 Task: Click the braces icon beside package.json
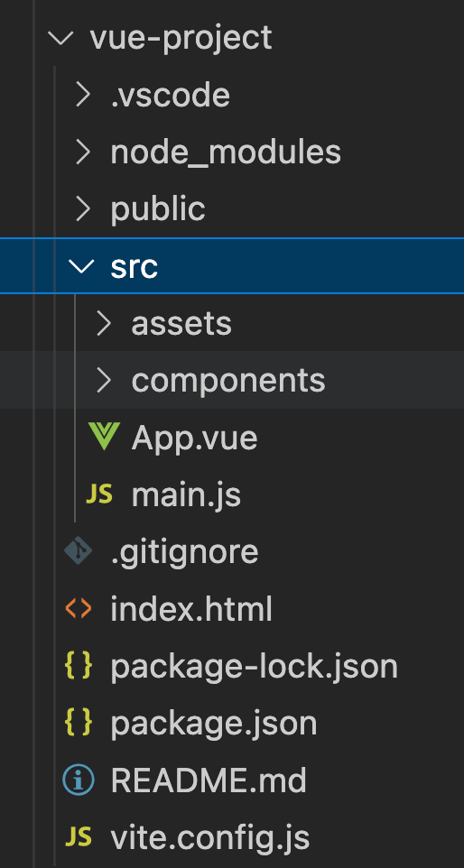[x=79, y=723]
